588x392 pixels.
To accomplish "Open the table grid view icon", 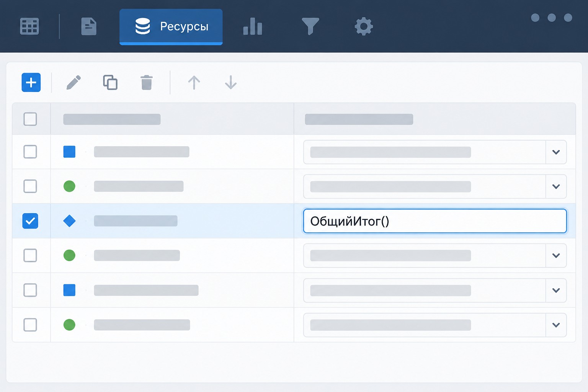I will pos(29,26).
